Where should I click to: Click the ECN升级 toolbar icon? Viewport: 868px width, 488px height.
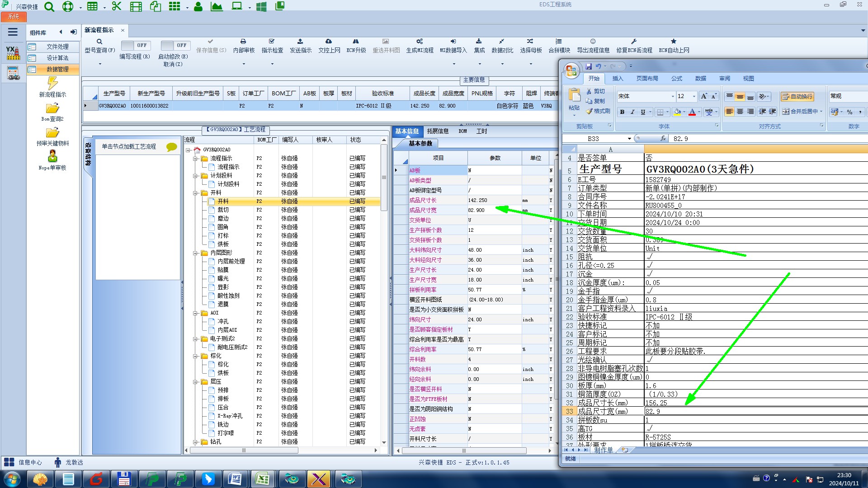356,42
